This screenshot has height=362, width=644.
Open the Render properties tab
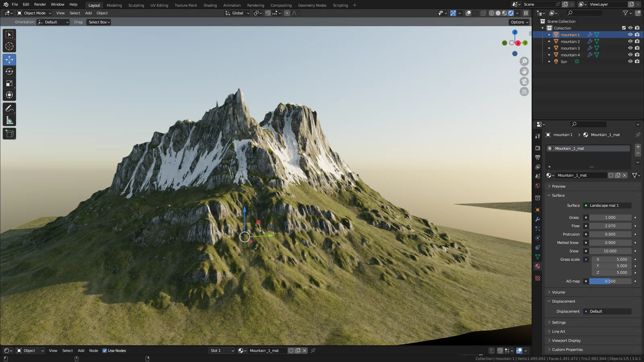(538, 148)
